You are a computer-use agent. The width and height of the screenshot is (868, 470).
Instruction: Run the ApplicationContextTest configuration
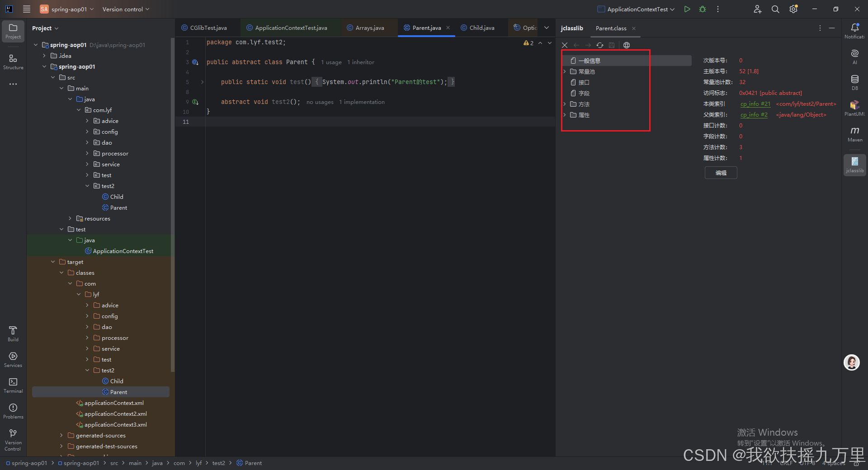pyautogui.click(x=687, y=9)
